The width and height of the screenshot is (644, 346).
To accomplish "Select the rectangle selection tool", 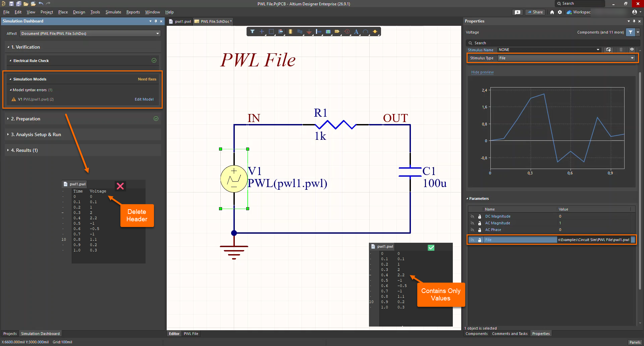I will click(271, 32).
